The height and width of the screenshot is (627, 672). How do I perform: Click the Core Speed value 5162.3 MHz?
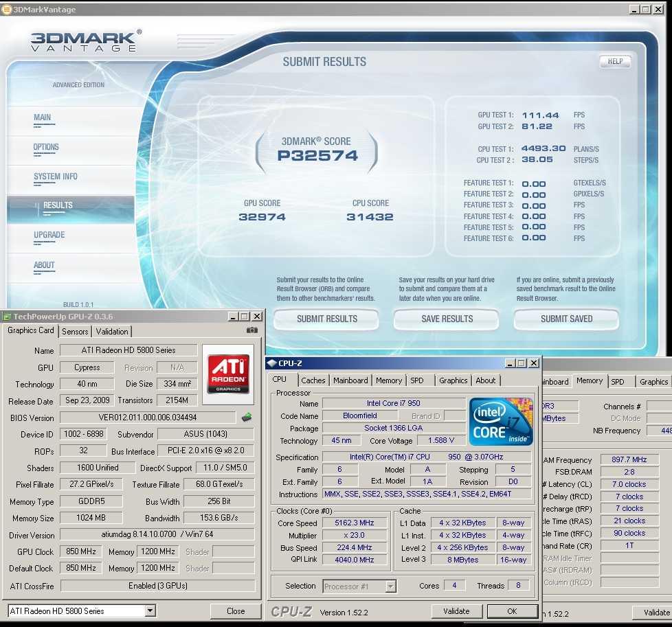pos(355,523)
